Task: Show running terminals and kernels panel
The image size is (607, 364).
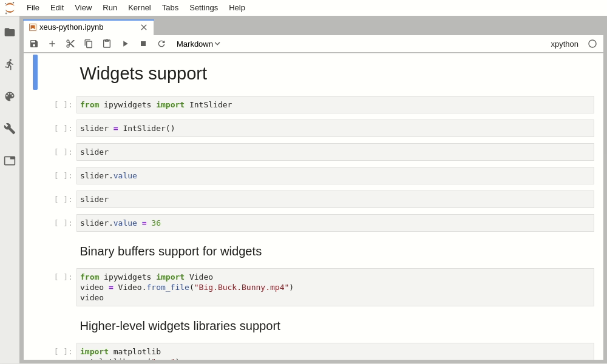Action: coord(10,64)
